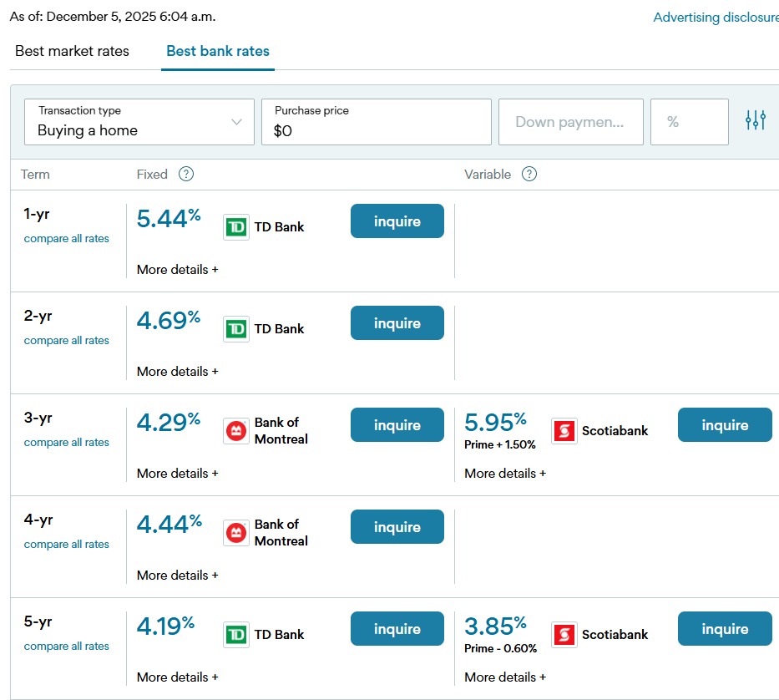779x700 pixels.
Task: Switch to Best market rates tab
Action: 72,51
